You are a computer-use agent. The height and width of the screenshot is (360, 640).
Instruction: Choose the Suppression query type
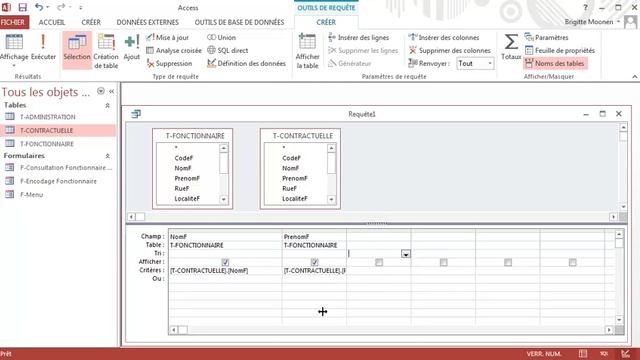(169, 64)
